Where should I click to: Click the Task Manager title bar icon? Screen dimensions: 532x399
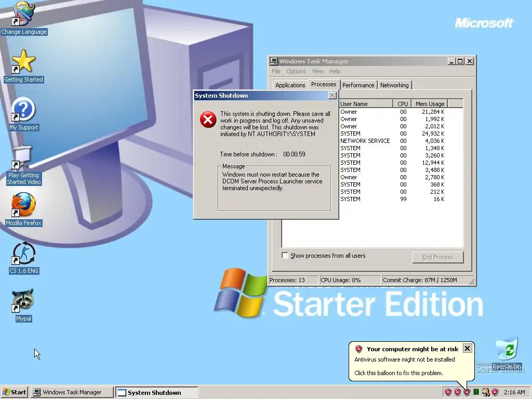pyautogui.click(x=274, y=61)
